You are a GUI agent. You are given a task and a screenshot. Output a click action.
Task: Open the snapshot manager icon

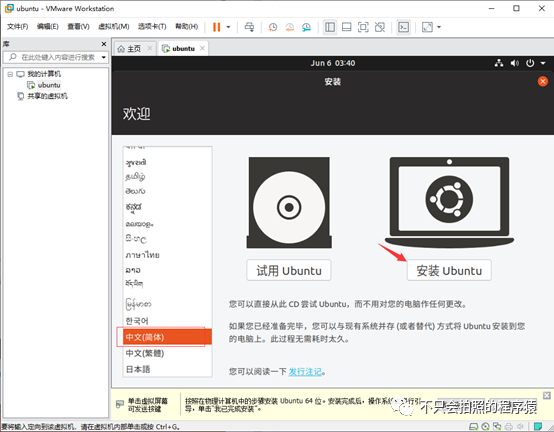pyautogui.click(x=306, y=27)
